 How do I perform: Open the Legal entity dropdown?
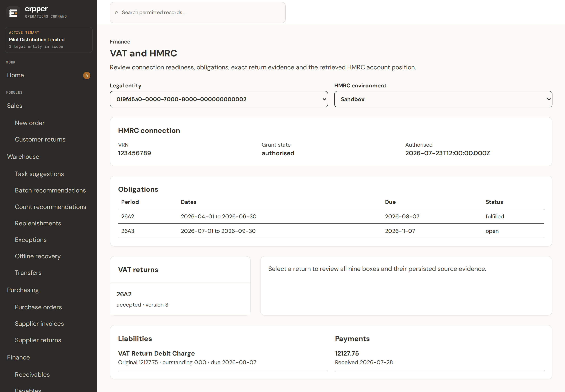[x=219, y=99]
